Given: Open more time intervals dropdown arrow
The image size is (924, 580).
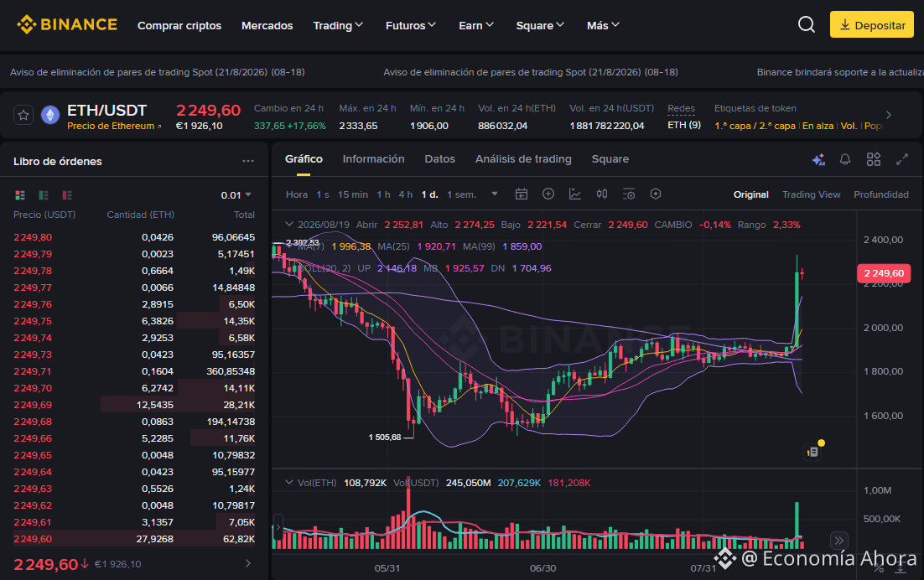Looking at the screenshot, I should point(495,194).
